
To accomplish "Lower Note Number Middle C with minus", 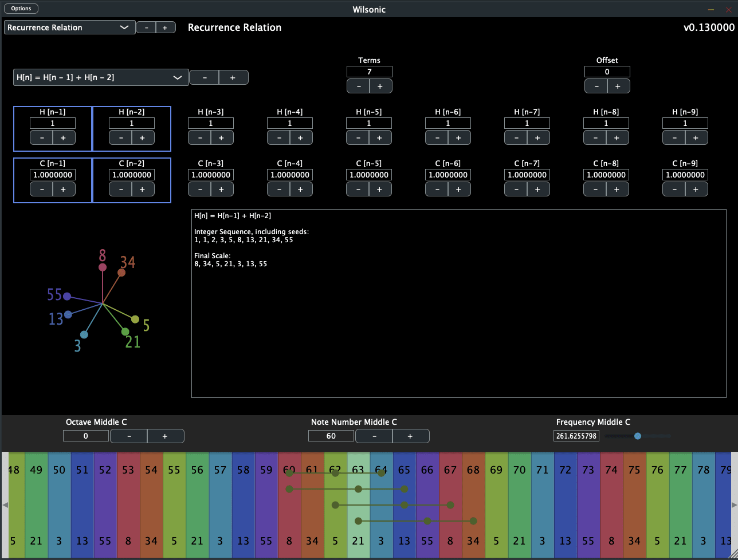I will tap(374, 436).
